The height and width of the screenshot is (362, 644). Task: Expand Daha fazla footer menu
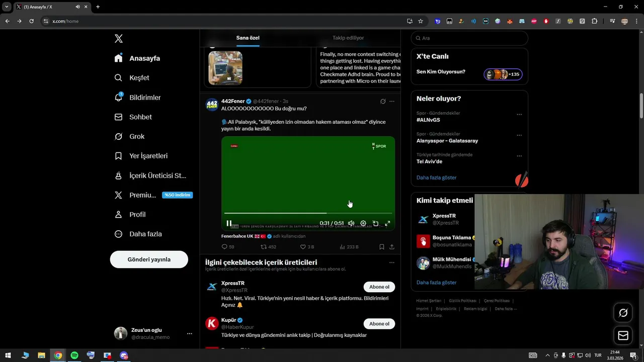tap(506, 309)
